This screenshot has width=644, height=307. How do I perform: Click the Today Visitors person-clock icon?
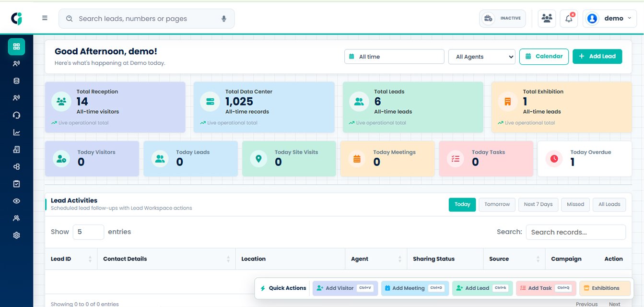61,158
